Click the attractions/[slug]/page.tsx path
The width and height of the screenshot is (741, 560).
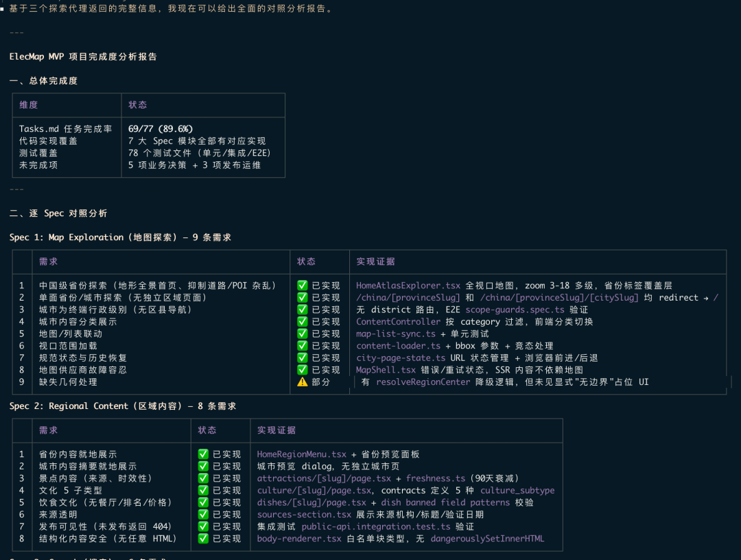[324, 478]
